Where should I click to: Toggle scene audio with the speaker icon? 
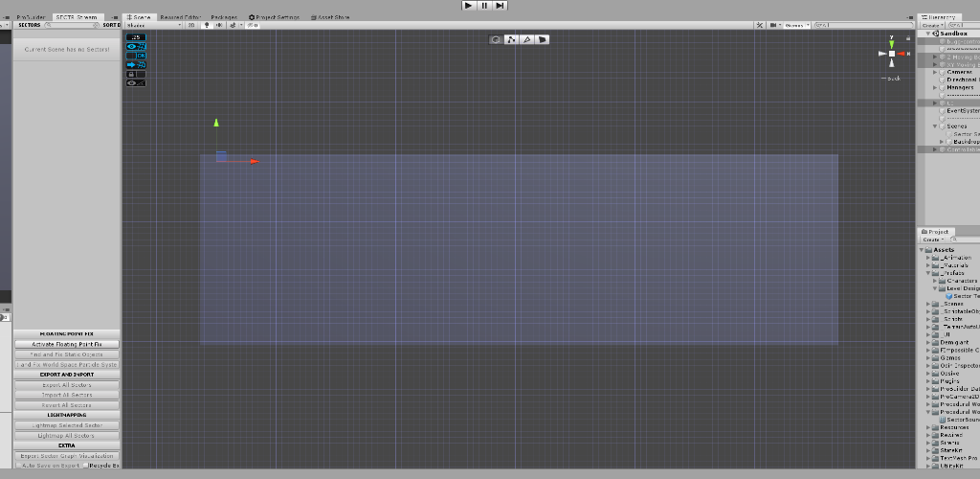(x=219, y=25)
